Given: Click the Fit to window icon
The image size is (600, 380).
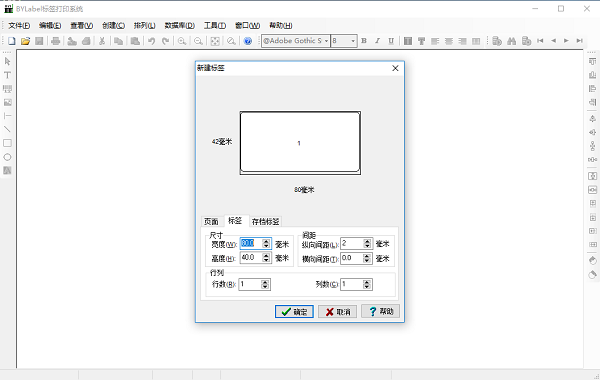Looking at the screenshot, I should click(x=215, y=41).
